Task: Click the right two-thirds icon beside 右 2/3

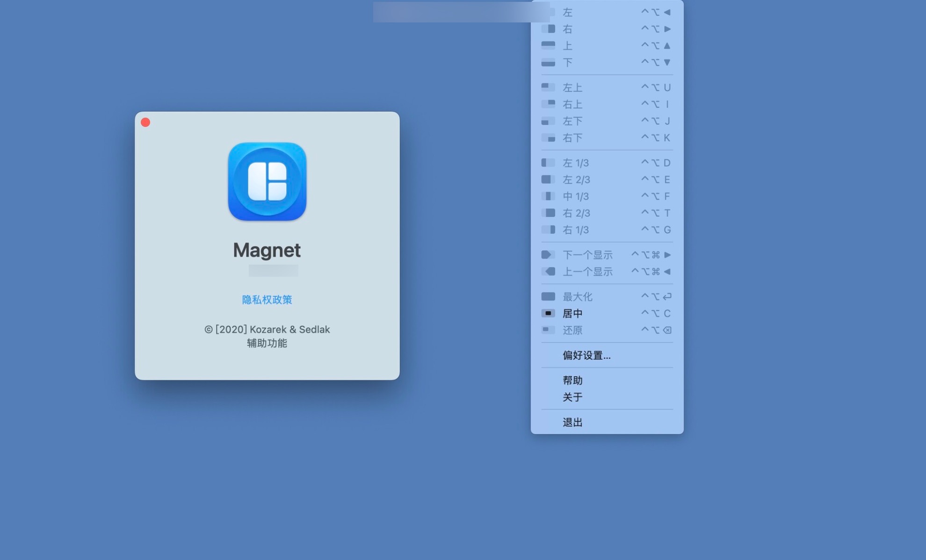Action: [548, 213]
